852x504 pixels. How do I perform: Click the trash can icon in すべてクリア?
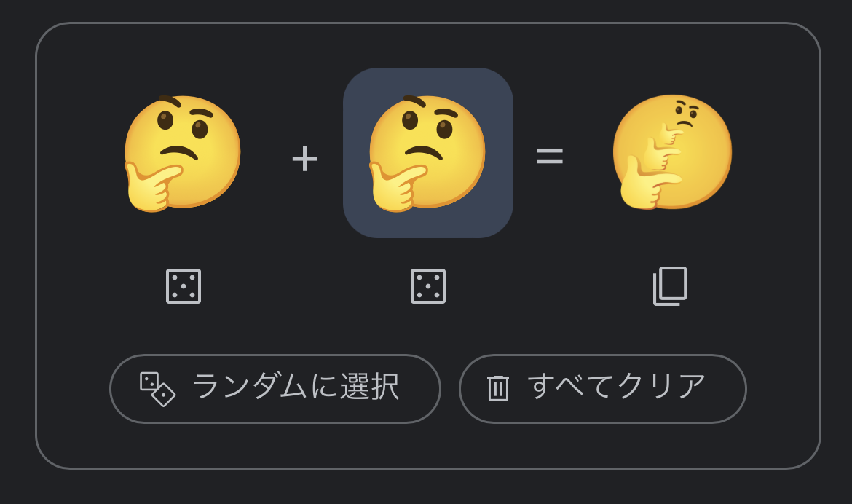click(x=498, y=388)
